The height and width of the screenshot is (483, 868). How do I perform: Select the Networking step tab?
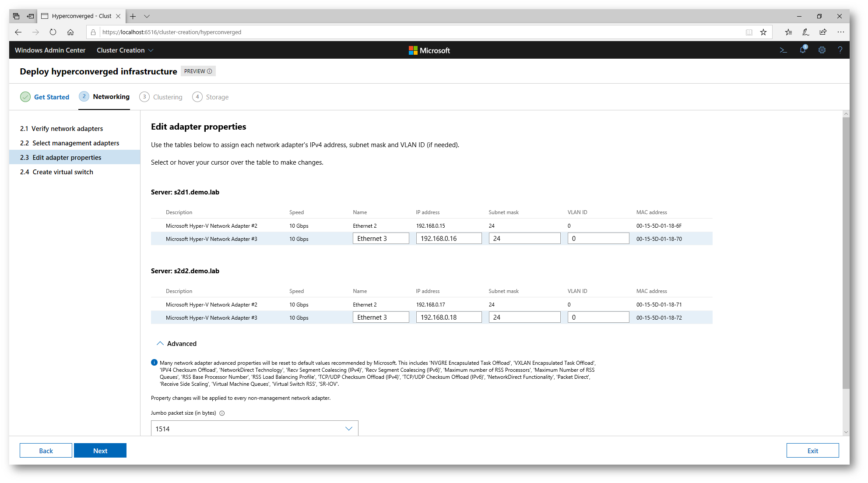[104, 97]
